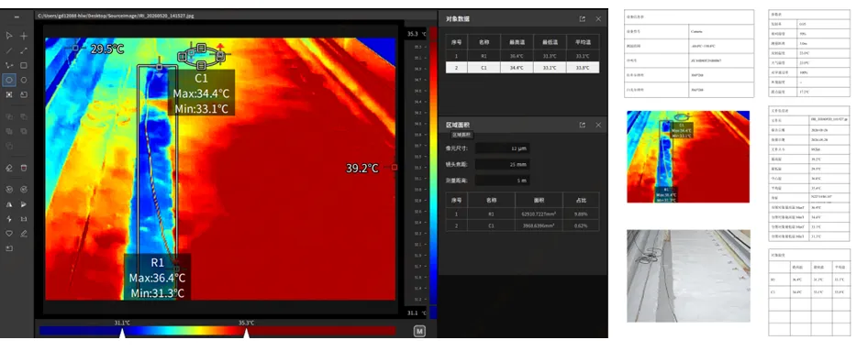The width and height of the screenshot is (868, 362).
Task: Click the 39.2°C hot spot marker
Action: (395, 167)
